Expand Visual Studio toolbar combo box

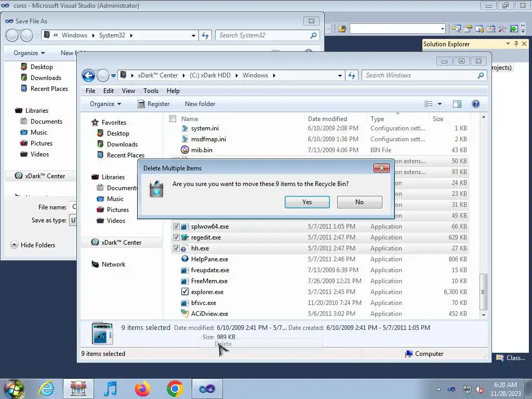[443, 29]
